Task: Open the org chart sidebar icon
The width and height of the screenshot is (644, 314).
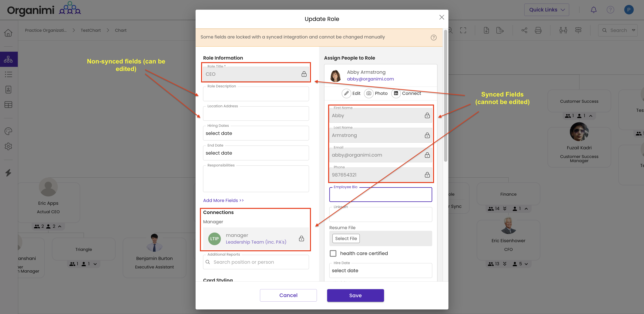Action: tap(8, 59)
